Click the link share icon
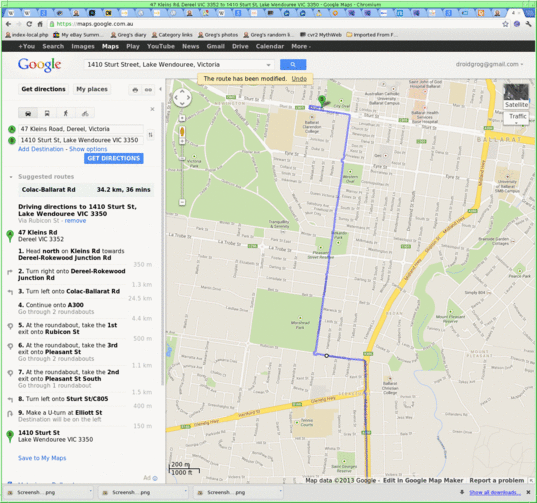Image resolution: width=537 pixels, height=503 pixels. (148, 90)
